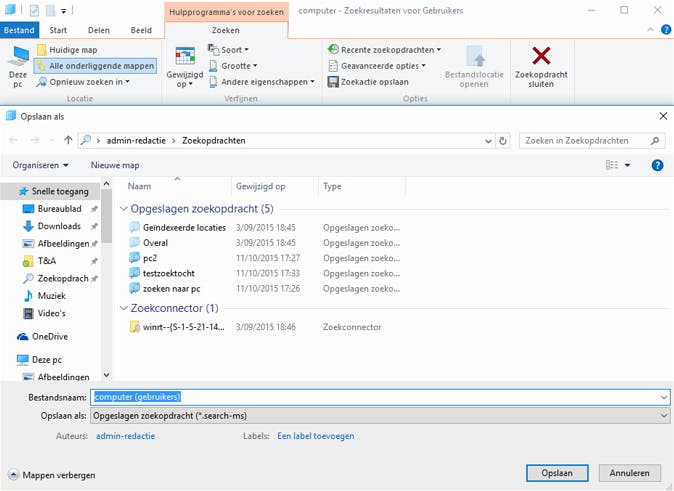The width and height of the screenshot is (674, 491).
Task: Open Opnieuw zoeken in dropdown
Action: pyautogui.click(x=83, y=82)
